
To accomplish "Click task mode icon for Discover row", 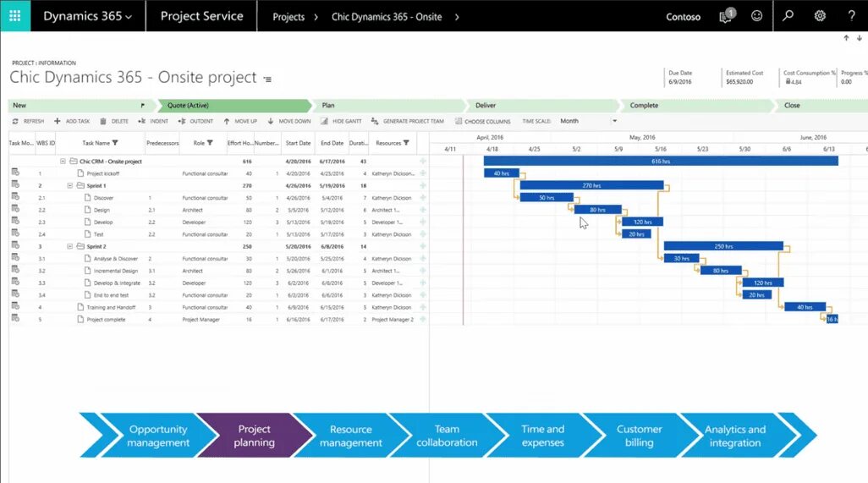I will click(x=15, y=197).
